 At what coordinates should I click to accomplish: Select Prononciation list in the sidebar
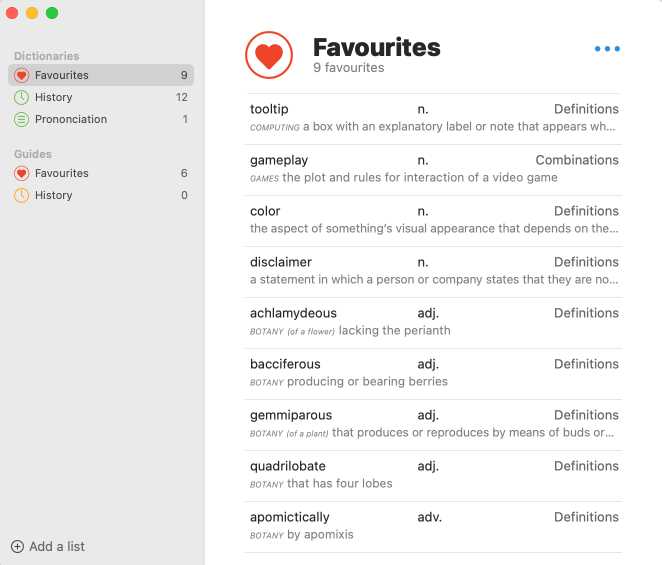coord(71,119)
